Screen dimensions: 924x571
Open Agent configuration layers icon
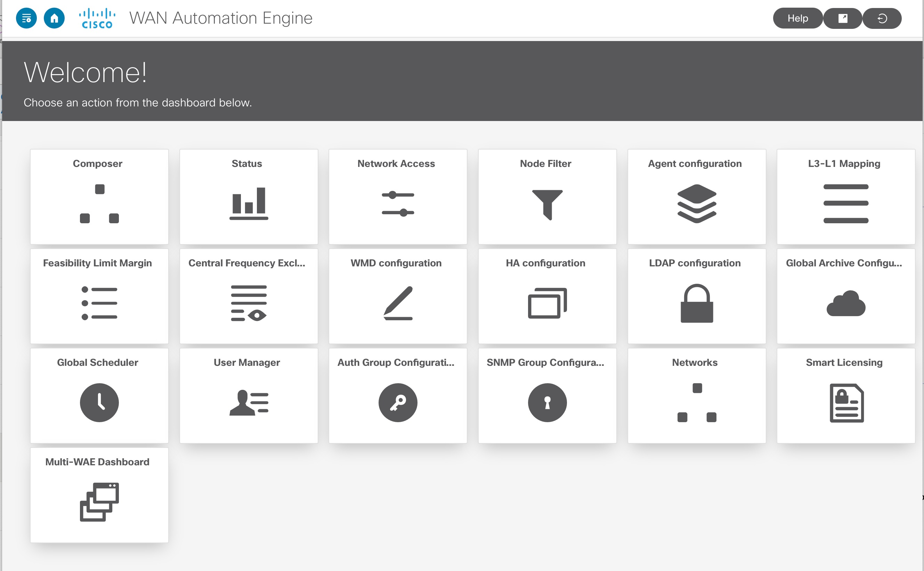tap(696, 203)
